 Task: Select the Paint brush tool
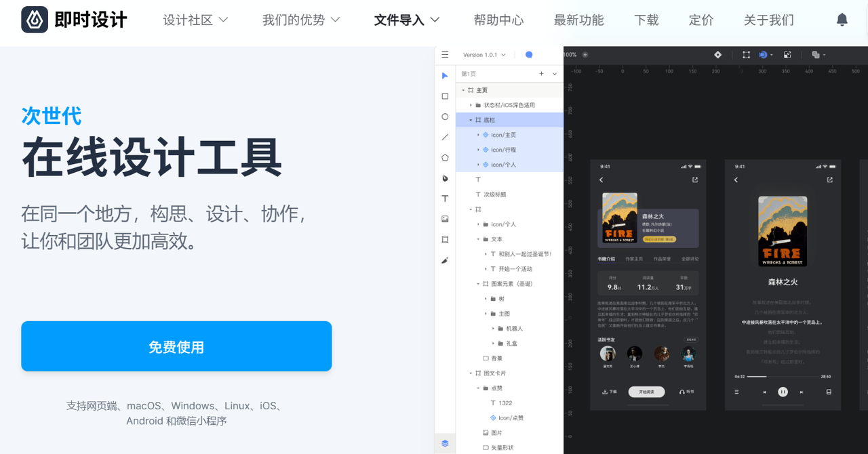(445, 260)
